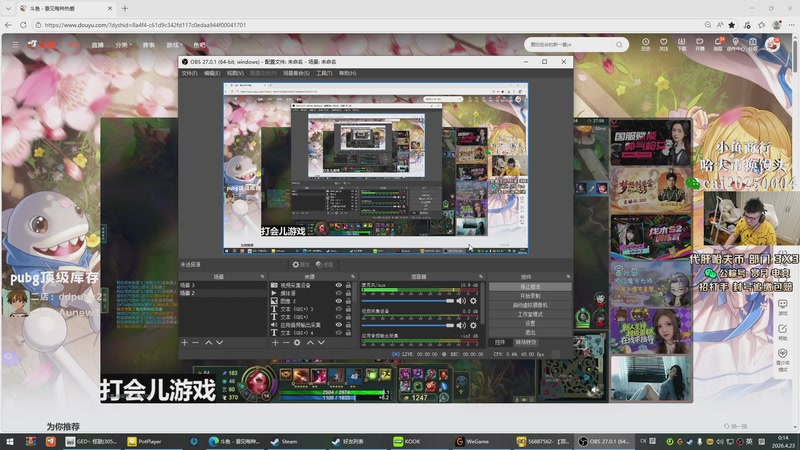This screenshot has height=450, width=800.
Task: Move the selected scene down in the 场景 panel
Action: pos(219,342)
